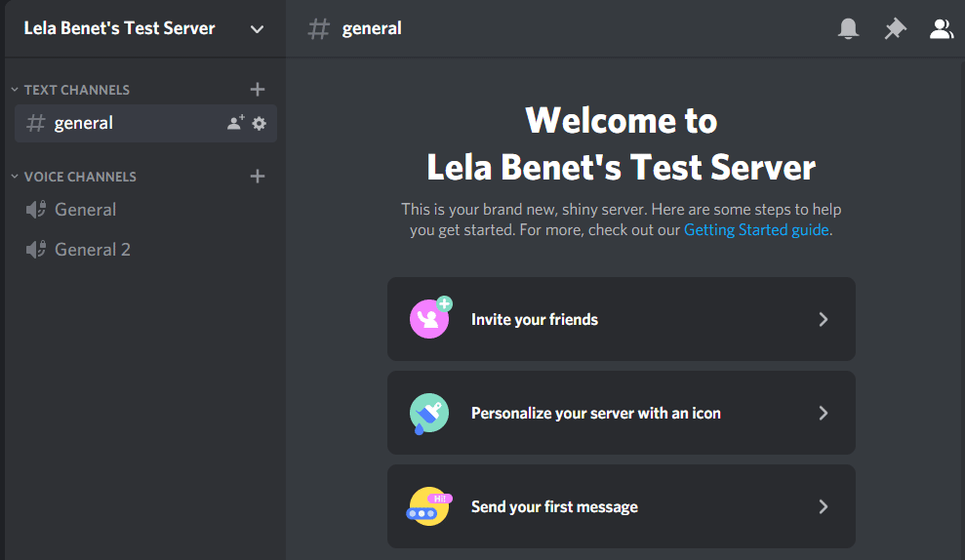Screen dimensions: 965x560
Task: Collapse the Text Channels category
Action: [x=70, y=90]
